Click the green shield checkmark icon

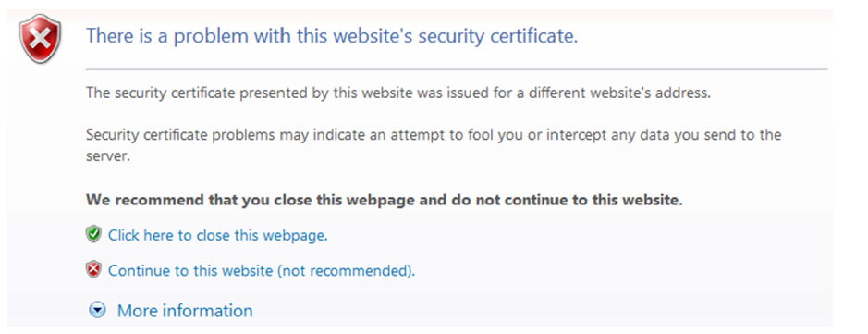[x=93, y=235]
